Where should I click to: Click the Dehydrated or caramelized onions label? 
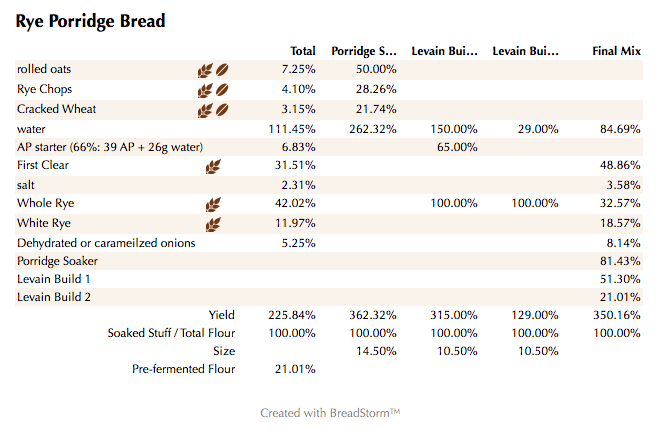point(106,243)
